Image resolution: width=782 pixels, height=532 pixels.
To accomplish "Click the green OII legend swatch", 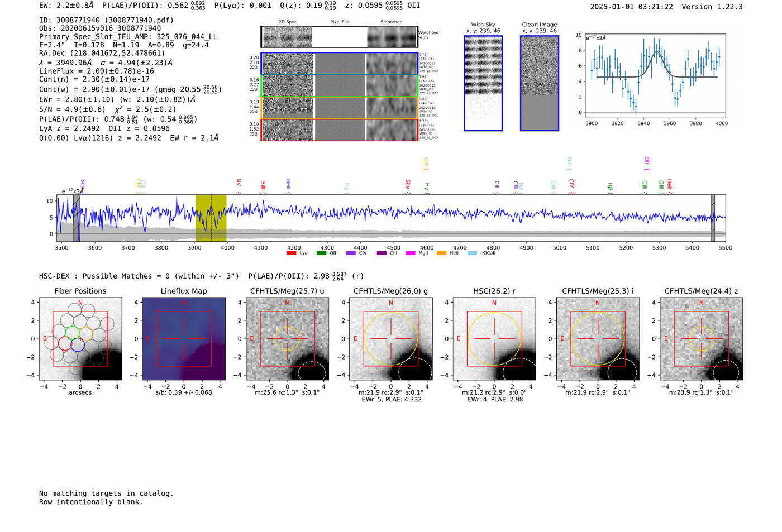I will pyautogui.click(x=321, y=253).
